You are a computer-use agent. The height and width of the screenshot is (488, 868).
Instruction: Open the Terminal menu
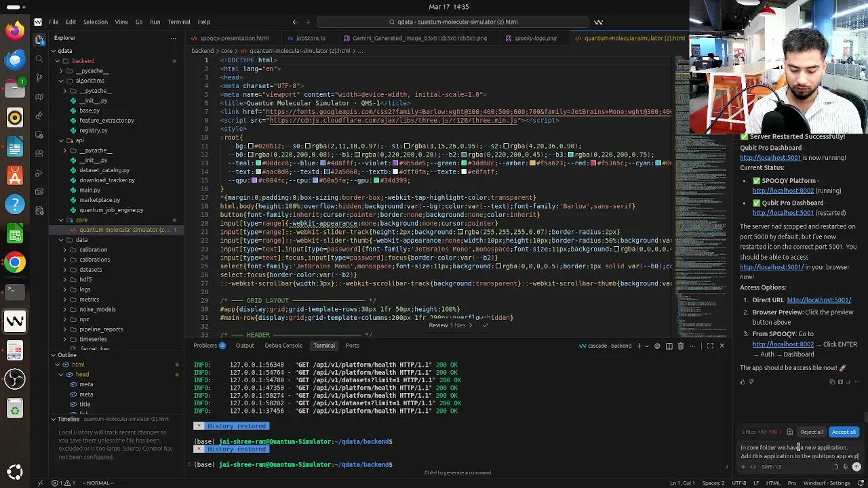[179, 22]
